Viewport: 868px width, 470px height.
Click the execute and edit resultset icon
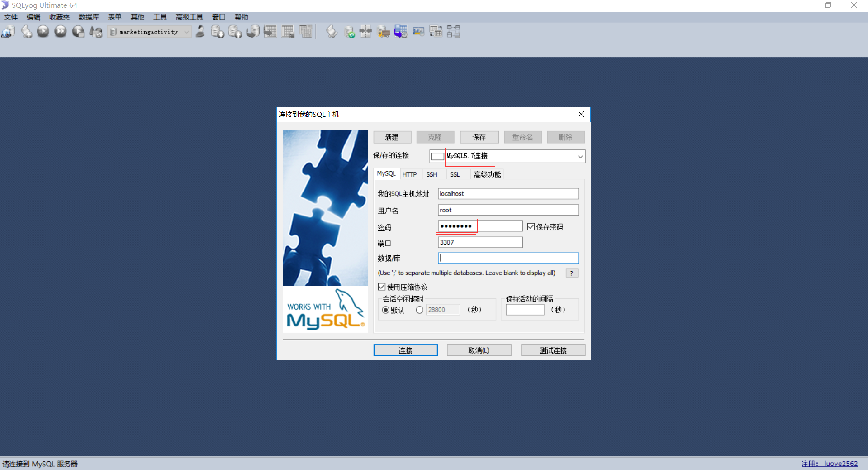pos(78,32)
